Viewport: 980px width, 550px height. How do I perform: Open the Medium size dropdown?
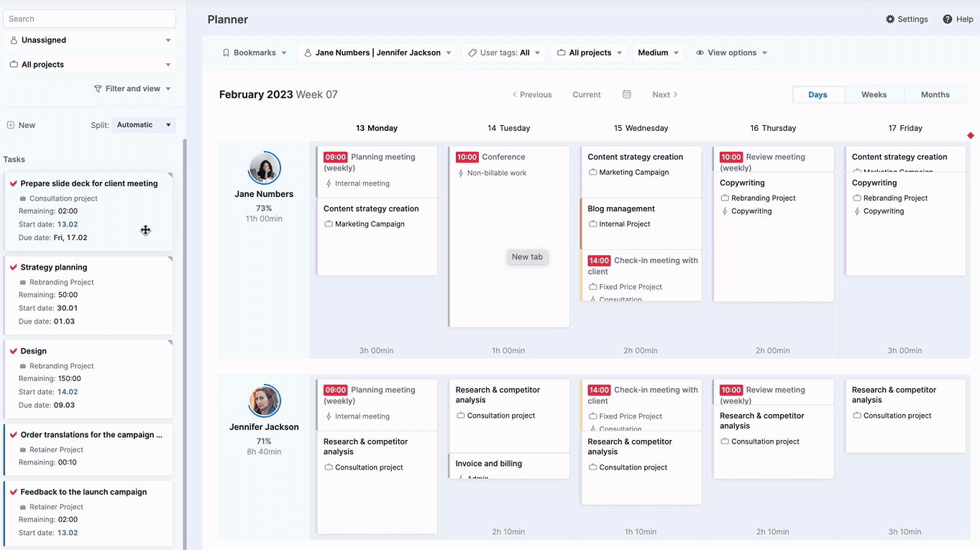pyautogui.click(x=658, y=52)
